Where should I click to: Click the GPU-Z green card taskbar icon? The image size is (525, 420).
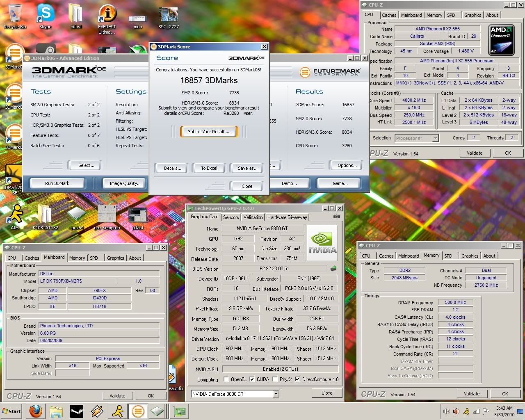click(x=179, y=411)
